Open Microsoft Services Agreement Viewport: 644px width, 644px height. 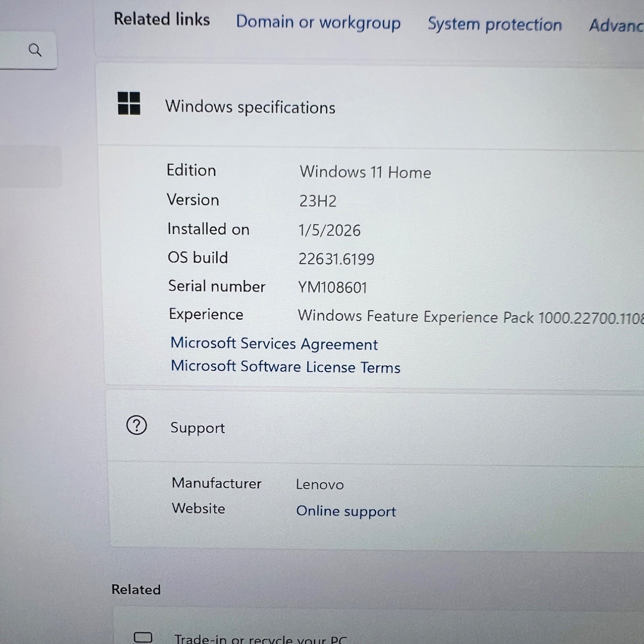[274, 344]
